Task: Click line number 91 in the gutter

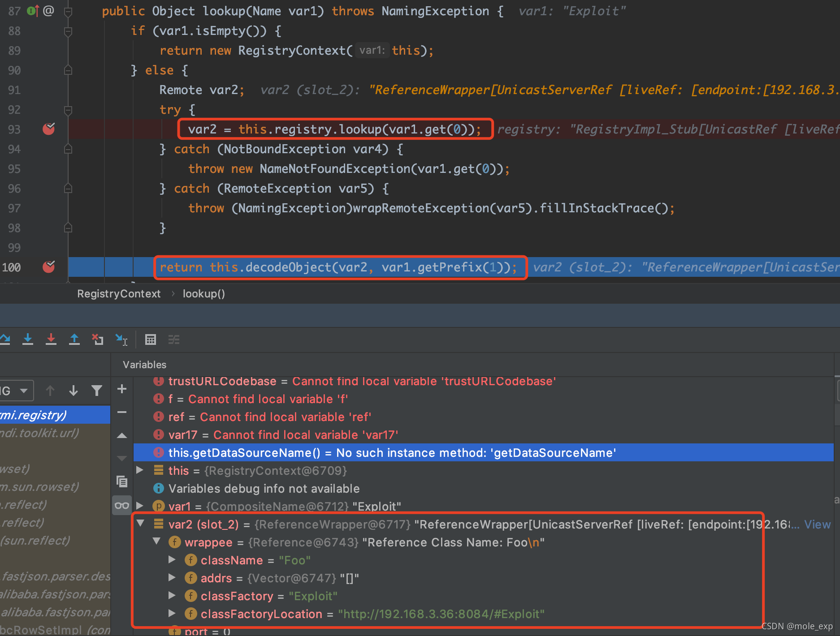Action: pos(14,90)
